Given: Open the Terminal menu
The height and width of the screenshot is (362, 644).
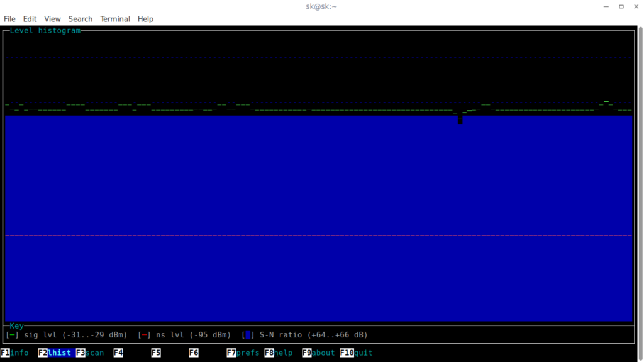Looking at the screenshot, I should tap(115, 19).
